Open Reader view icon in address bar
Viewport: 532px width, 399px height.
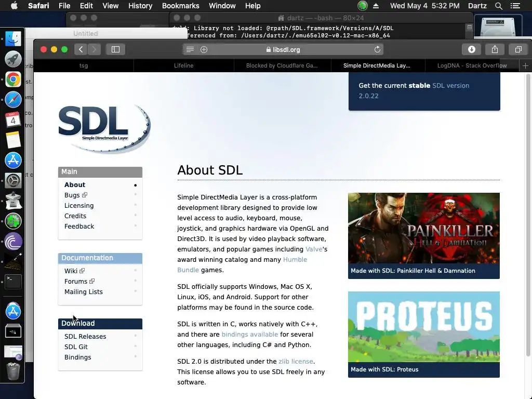pos(190,49)
